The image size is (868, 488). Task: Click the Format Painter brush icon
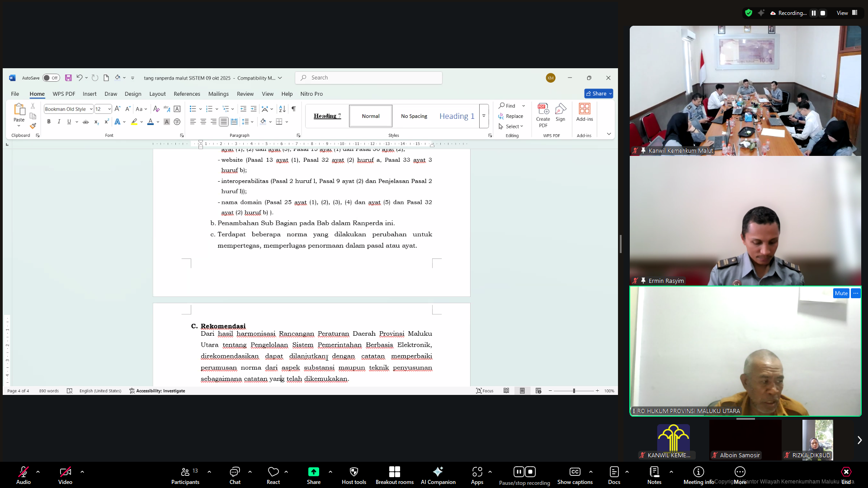point(33,126)
